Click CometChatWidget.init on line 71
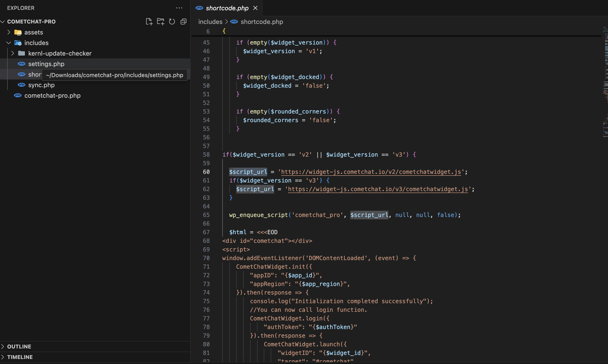 (x=271, y=267)
